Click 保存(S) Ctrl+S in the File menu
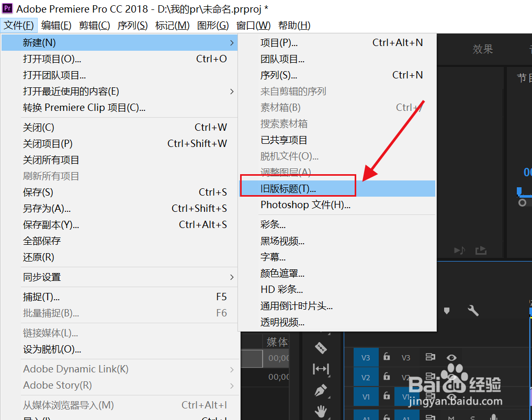Image resolution: width=532 pixels, height=420 pixels. [x=119, y=192]
